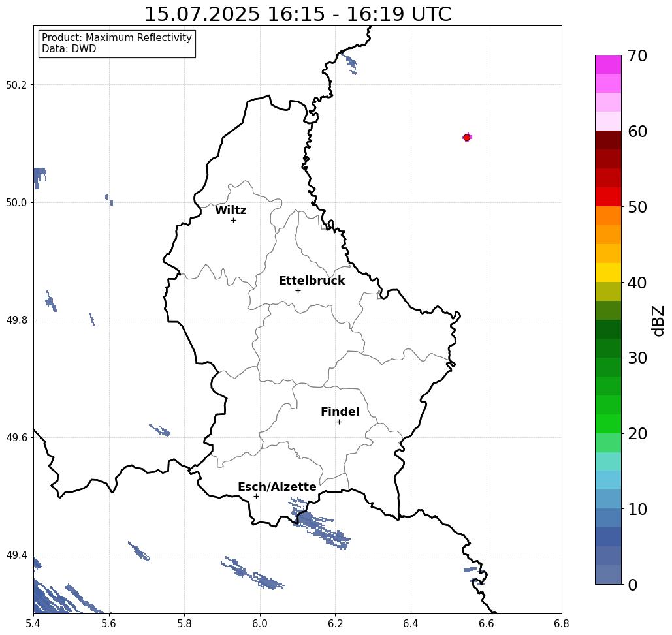Click the red high-reflectivity dot
672x635 pixels.
click(467, 138)
